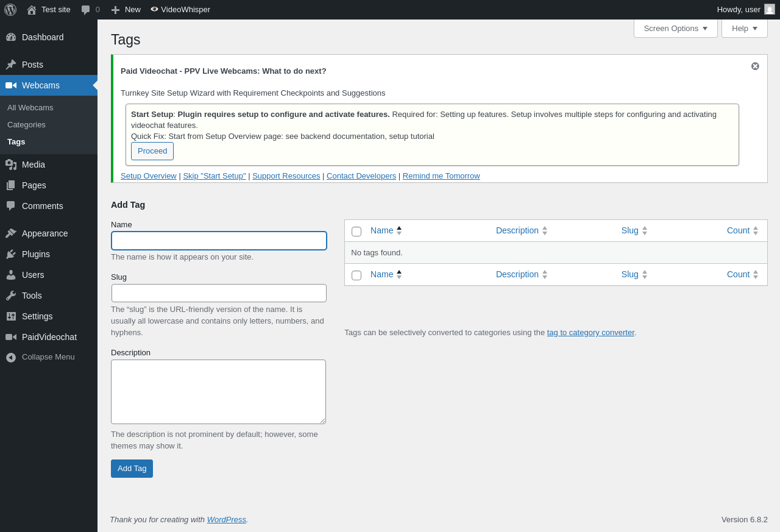This screenshot has height=532, width=780.
Task: Sort by Slug arrows in table header
Action: pyautogui.click(x=645, y=230)
